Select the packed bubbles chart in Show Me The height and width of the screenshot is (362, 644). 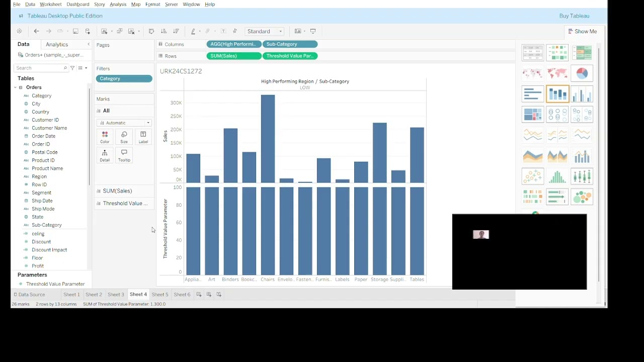[582, 197]
